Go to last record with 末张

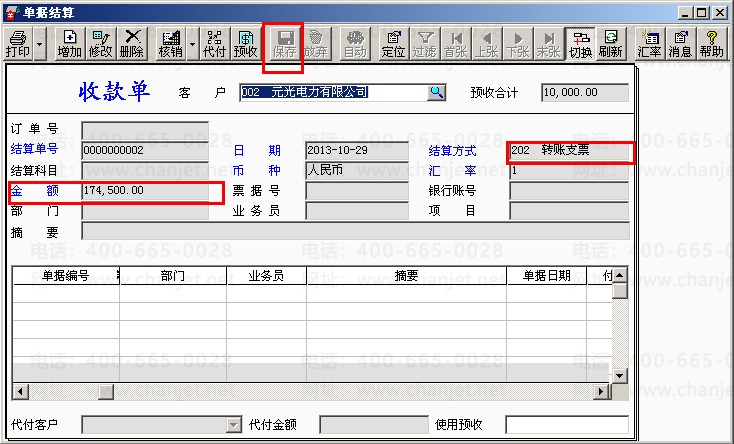[549, 44]
